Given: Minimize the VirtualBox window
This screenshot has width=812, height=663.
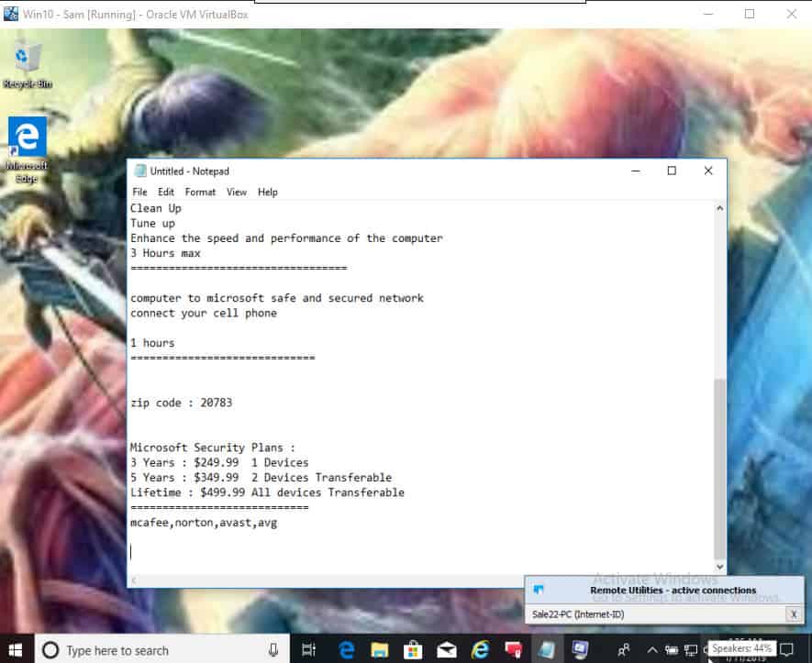Looking at the screenshot, I should [708, 14].
